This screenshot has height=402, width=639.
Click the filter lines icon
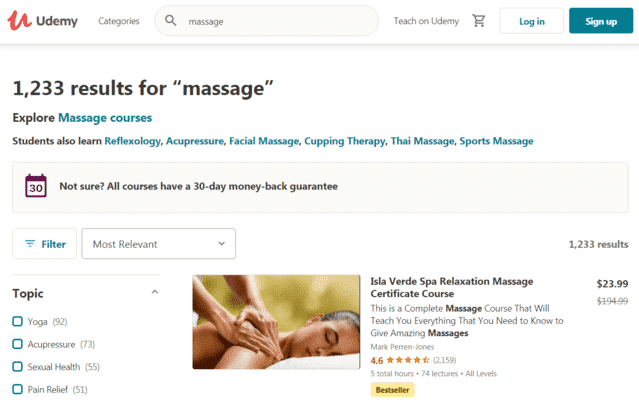pyautogui.click(x=30, y=243)
